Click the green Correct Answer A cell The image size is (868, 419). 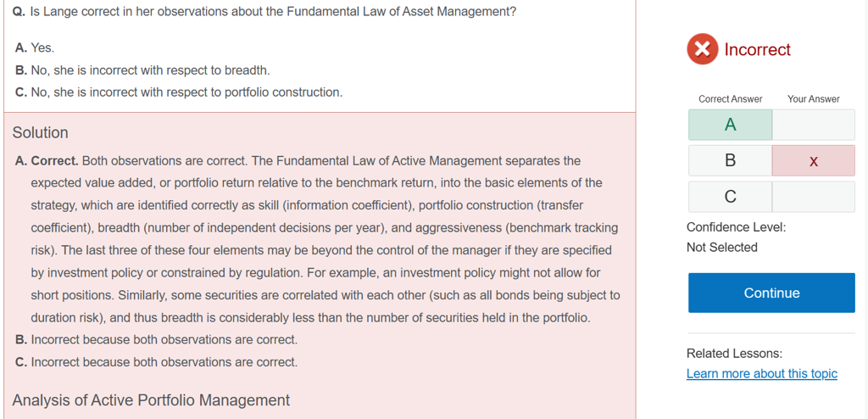coord(730,125)
